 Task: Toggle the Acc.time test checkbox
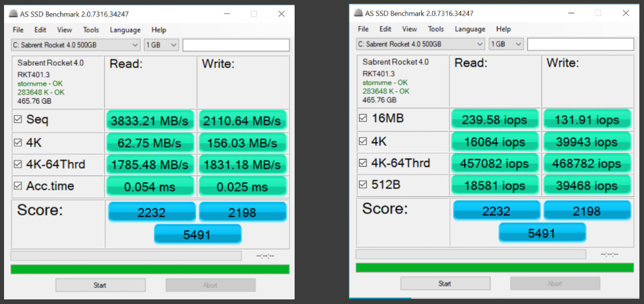pyautogui.click(x=19, y=187)
